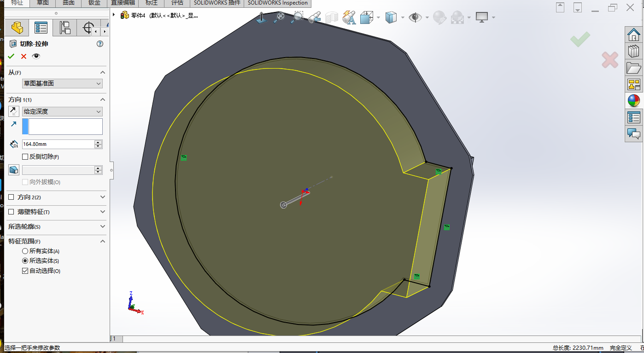Open the Custom Properties task pane tab
The image size is (644, 353).
tap(634, 117)
